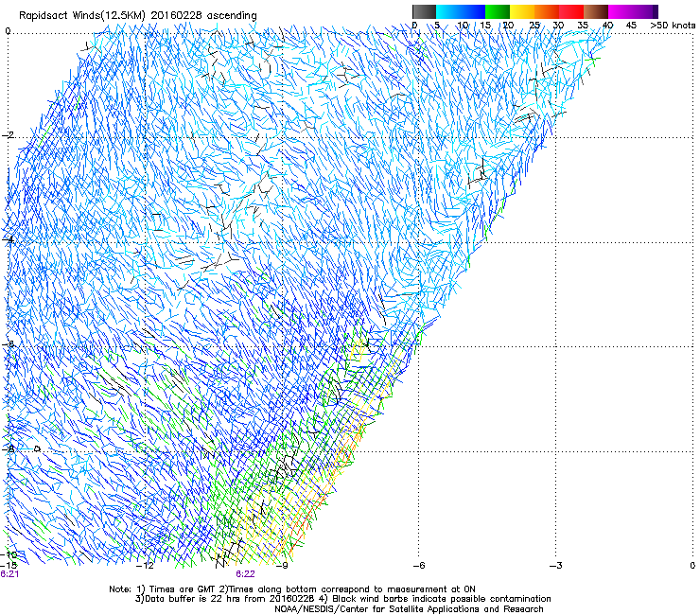Select the dark purple 45-50 knots legend swatch
The height and width of the screenshot is (615, 700).
(645, 11)
